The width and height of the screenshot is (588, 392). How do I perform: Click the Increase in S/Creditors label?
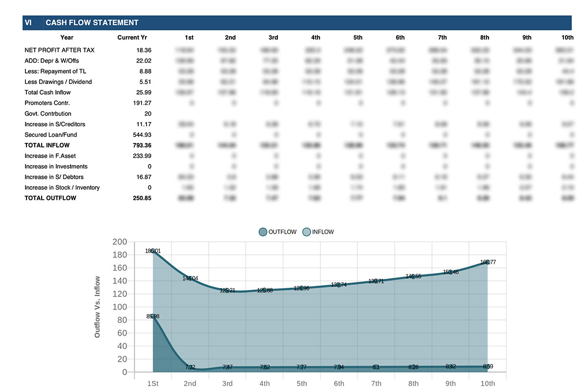click(x=55, y=124)
